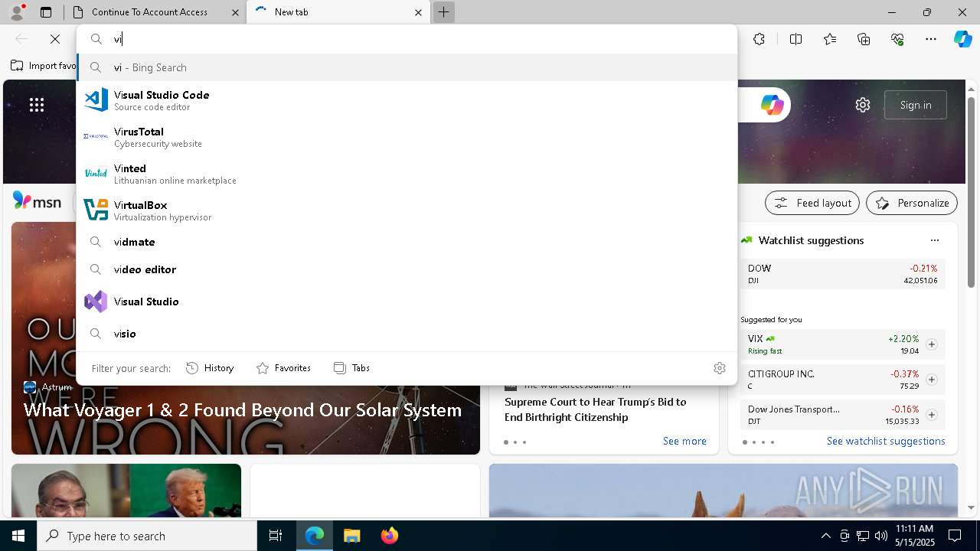Open the Extensions puzzle icon
This screenshot has height=551, width=980.
click(x=759, y=39)
